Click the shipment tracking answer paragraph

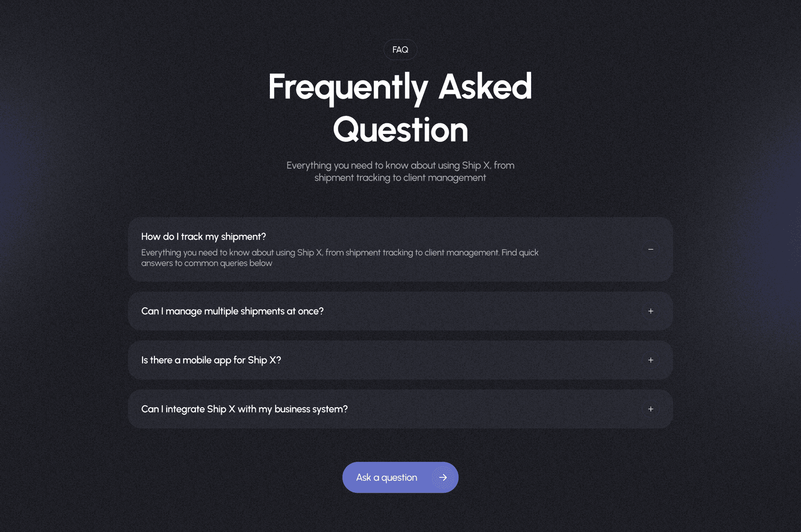pyautogui.click(x=340, y=258)
